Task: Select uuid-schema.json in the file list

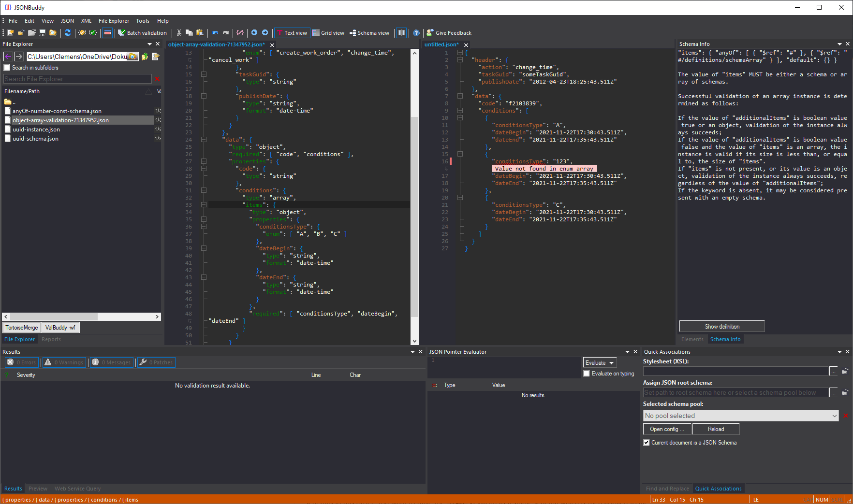Action: [35, 139]
